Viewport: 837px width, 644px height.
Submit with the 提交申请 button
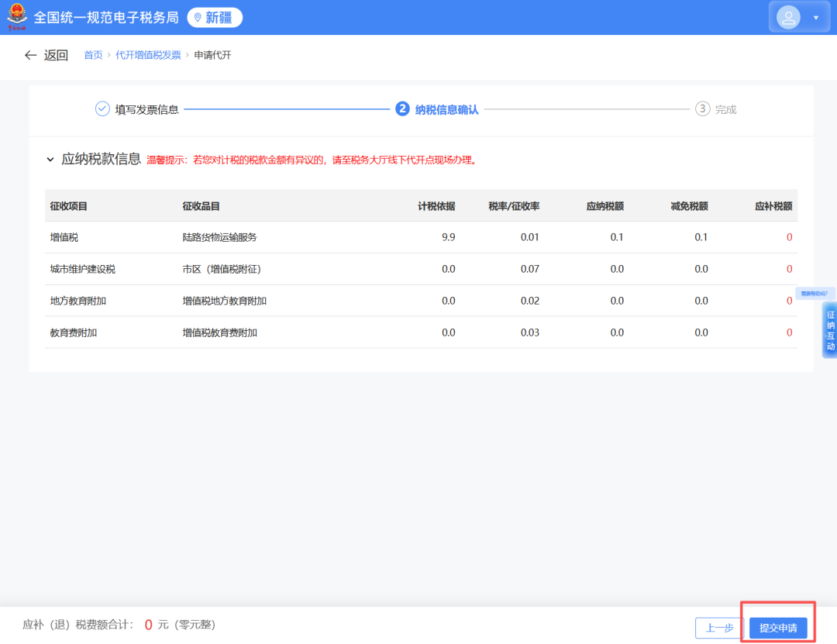[x=778, y=628]
